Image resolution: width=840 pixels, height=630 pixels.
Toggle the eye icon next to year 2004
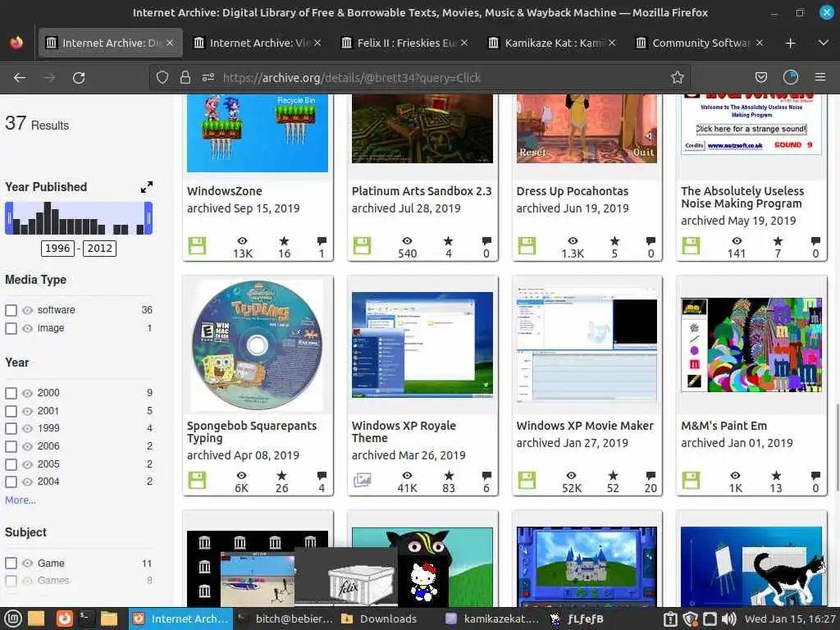coord(27,482)
